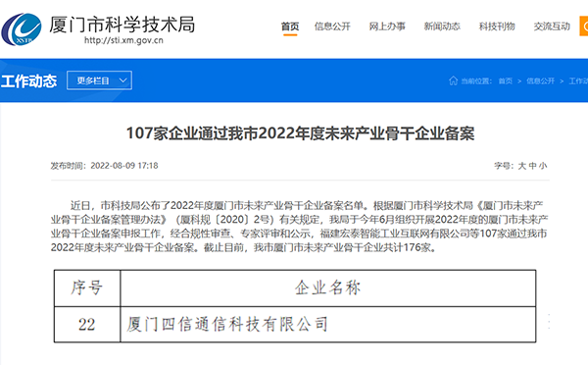Click the 企业名称 table header cell

point(327,288)
